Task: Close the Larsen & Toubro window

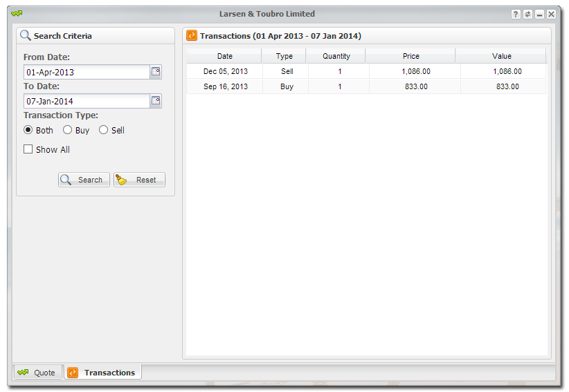Action: tap(551, 14)
